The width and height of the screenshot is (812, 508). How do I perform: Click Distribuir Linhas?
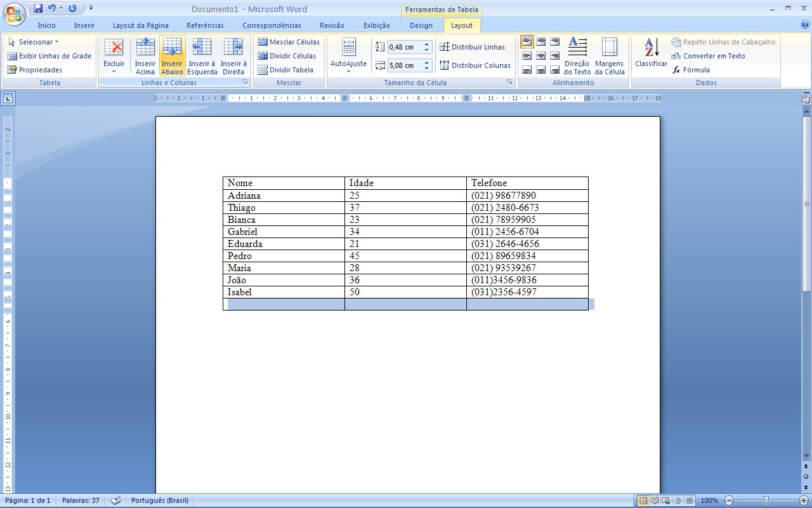[472, 47]
